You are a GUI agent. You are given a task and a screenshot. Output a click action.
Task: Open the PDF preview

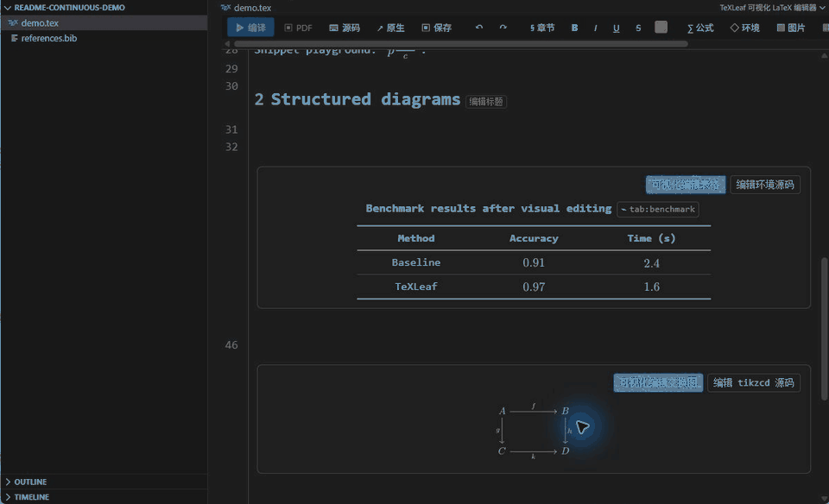point(298,28)
